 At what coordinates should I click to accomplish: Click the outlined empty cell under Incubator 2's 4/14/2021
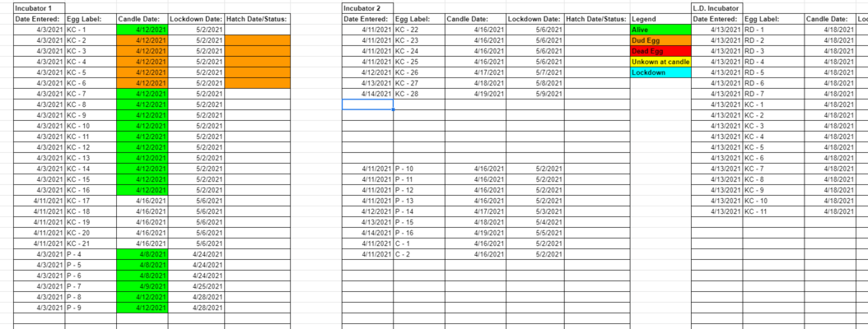click(x=367, y=104)
